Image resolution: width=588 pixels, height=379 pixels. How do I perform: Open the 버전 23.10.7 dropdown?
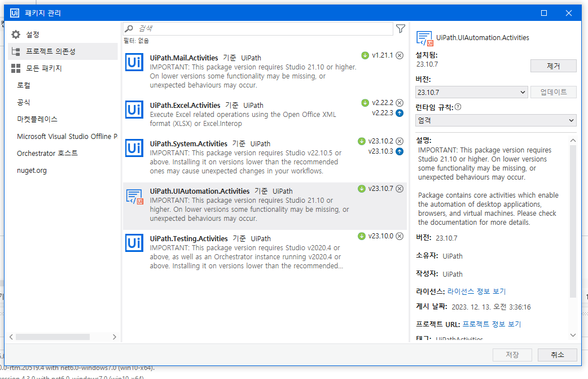[x=471, y=92]
